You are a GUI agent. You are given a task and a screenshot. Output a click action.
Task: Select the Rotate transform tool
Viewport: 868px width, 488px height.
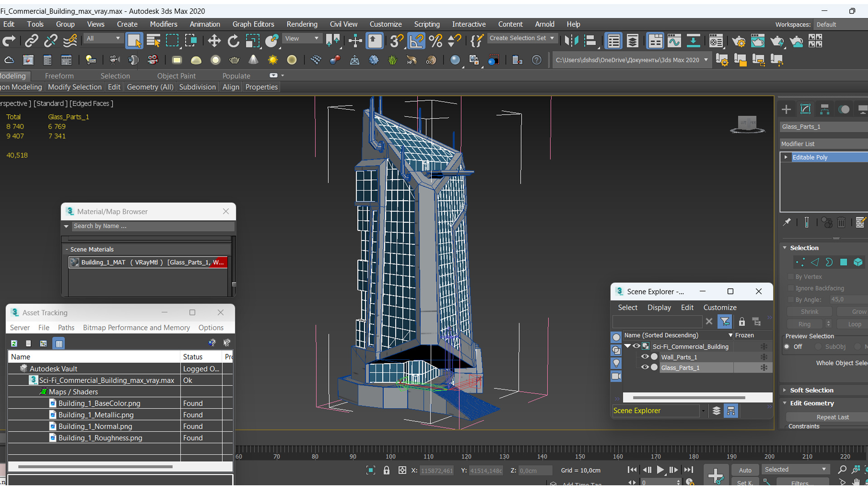pyautogui.click(x=233, y=41)
